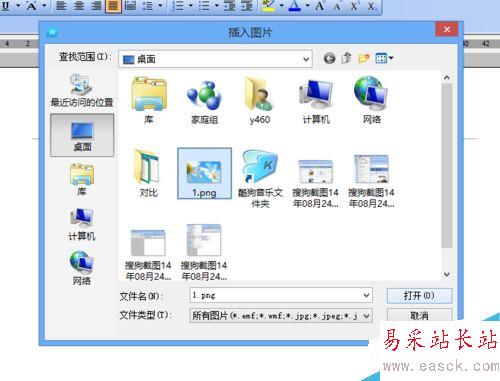Align text left in Word toolbar
Viewport: 500px width, 381px height.
click(61, 6)
